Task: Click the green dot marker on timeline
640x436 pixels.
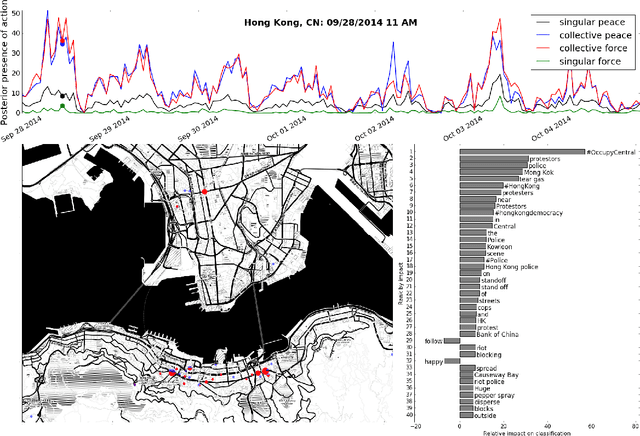Action: 63,106
